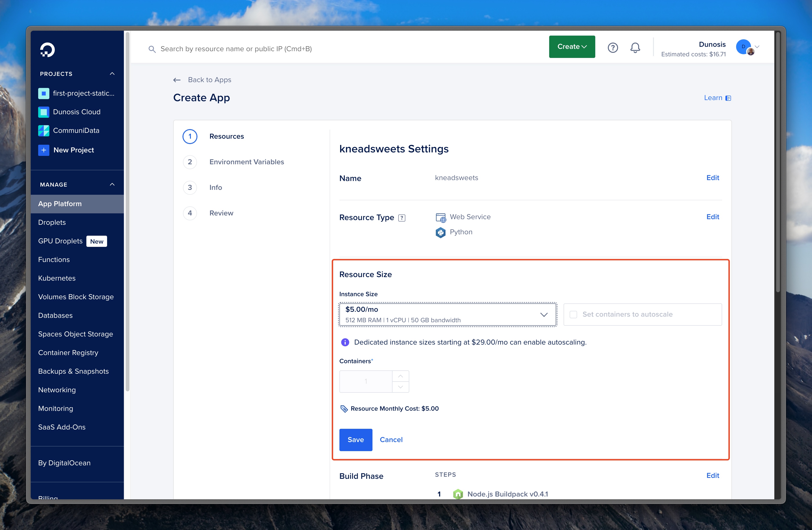Open the help question mark icon
Image resolution: width=812 pixels, height=530 pixels.
613,47
